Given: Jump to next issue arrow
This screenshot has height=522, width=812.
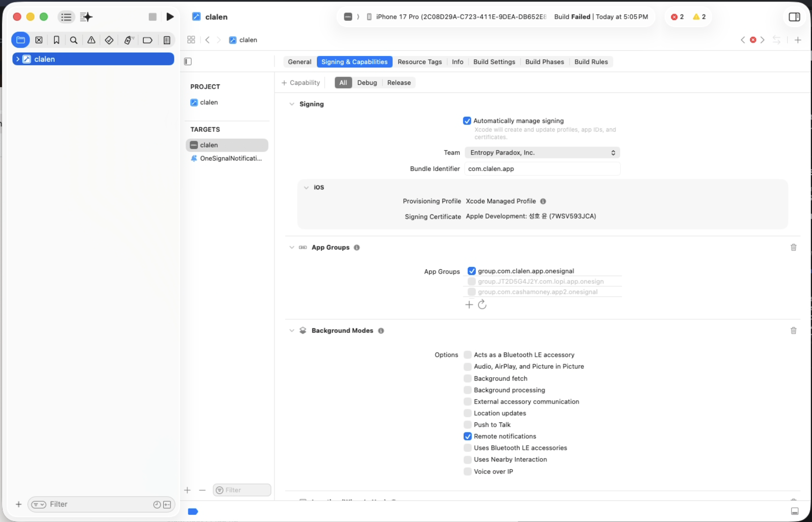Looking at the screenshot, I should click(763, 40).
